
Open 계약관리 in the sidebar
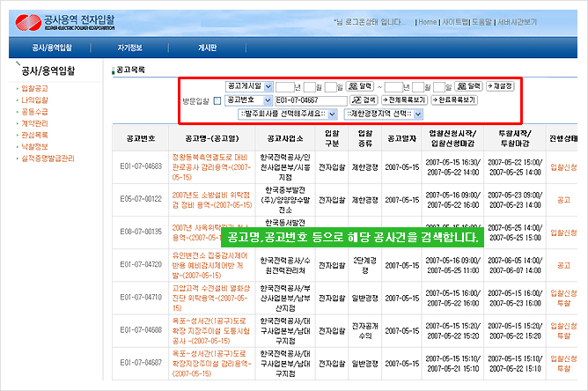click(34, 123)
